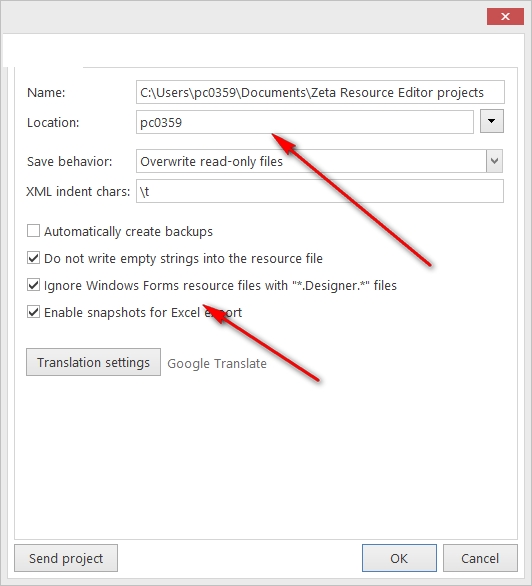
Task: Click the Location label
Action: (53, 122)
